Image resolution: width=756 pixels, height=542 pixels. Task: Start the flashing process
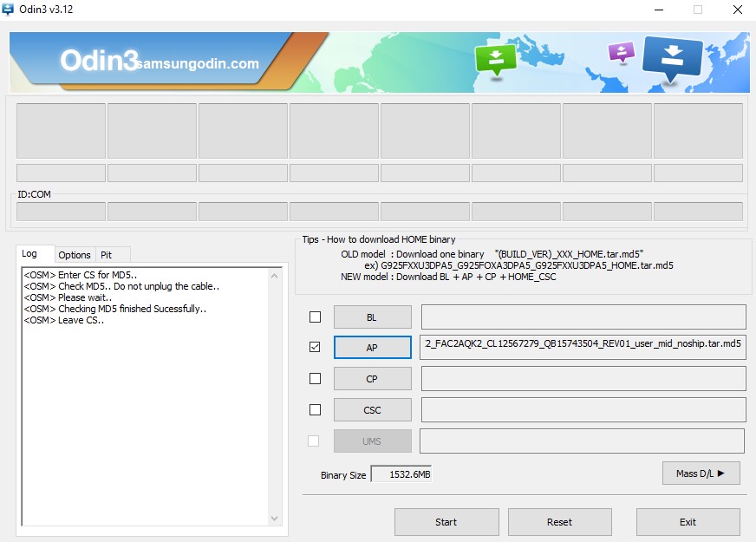coord(446,522)
